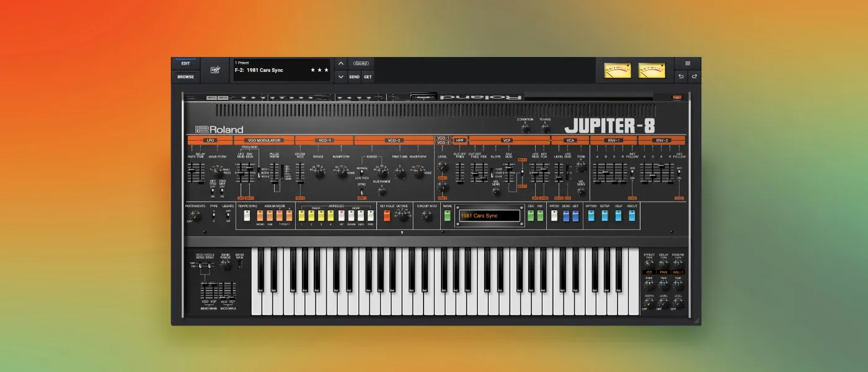Click the green NAME button
The height and width of the screenshot is (372, 868).
pyautogui.click(x=448, y=215)
